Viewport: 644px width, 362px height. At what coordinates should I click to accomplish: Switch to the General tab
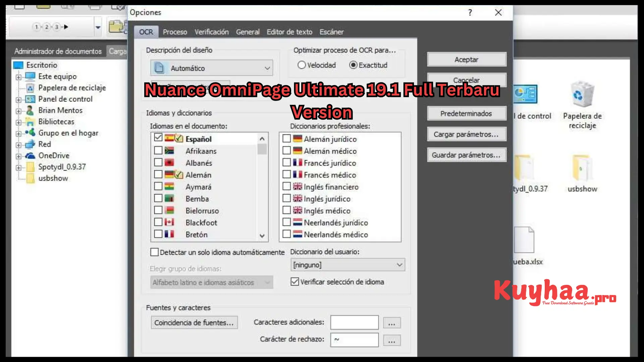(248, 32)
